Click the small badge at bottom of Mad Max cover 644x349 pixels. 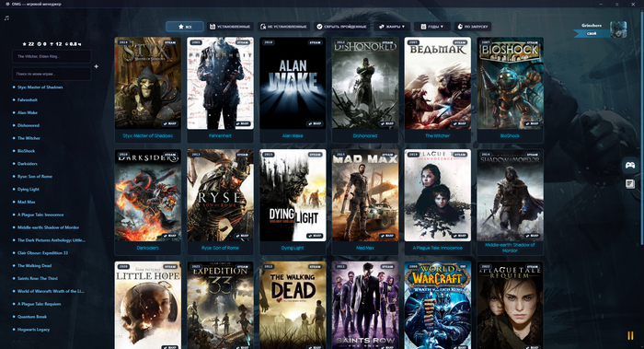pos(387,236)
